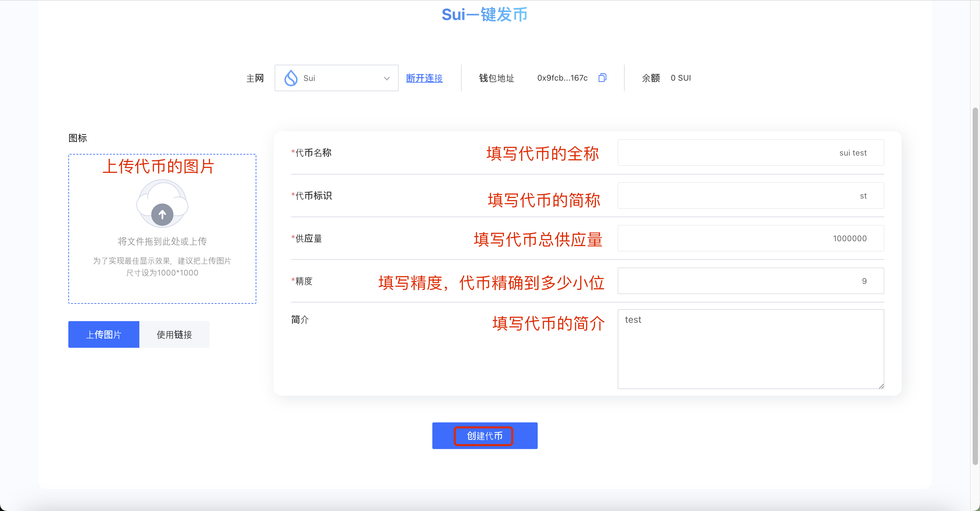The width and height of the screenshot is (980, 511).
Task: Select the 上传图片 tab
Action: tap(103, 334)
